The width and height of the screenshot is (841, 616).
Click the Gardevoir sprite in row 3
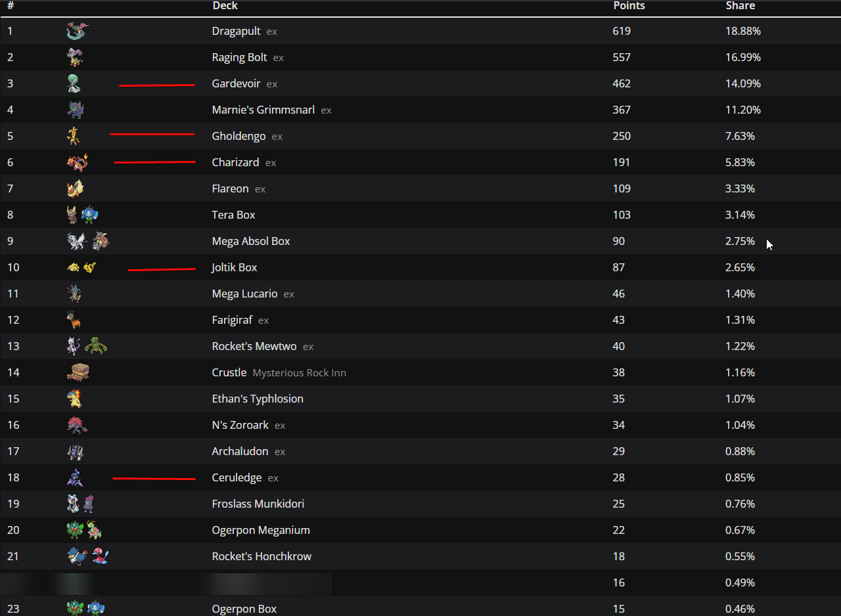[75, 83]
